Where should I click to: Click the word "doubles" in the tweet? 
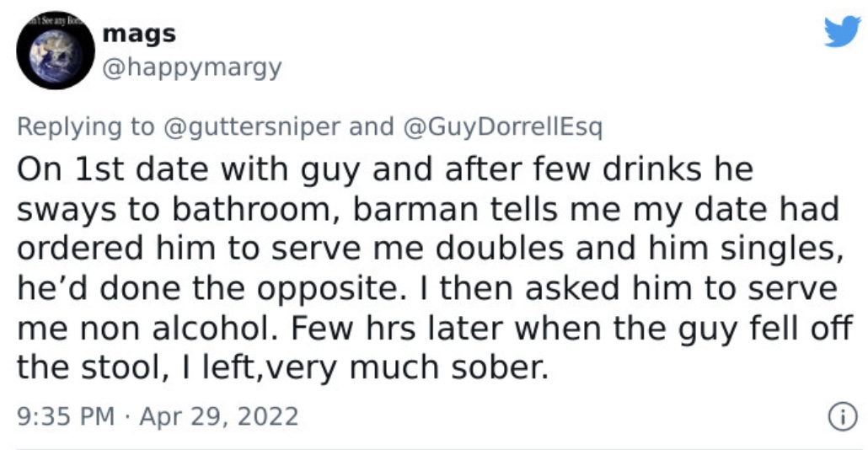tap(500, 249)
